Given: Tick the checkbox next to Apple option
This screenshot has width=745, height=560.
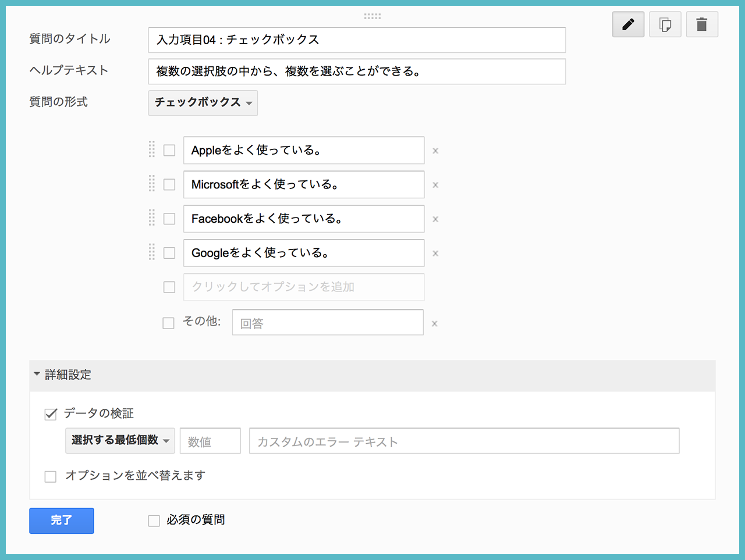Looking at the screenshot, I should point(169,150).
